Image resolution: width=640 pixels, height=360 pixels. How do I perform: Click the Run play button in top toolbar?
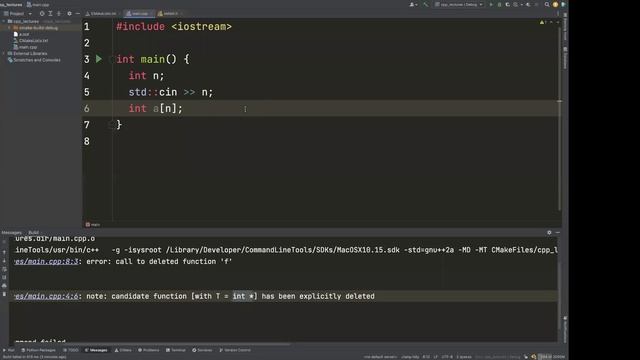pos(491,4)
